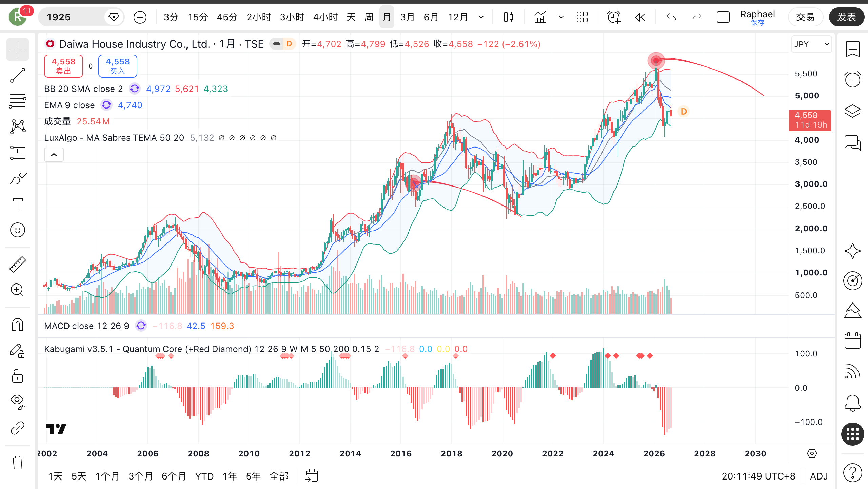Select the 4 hour timeframe
Viewport: 868px width, 489px height.
click(x=325, y=17)
